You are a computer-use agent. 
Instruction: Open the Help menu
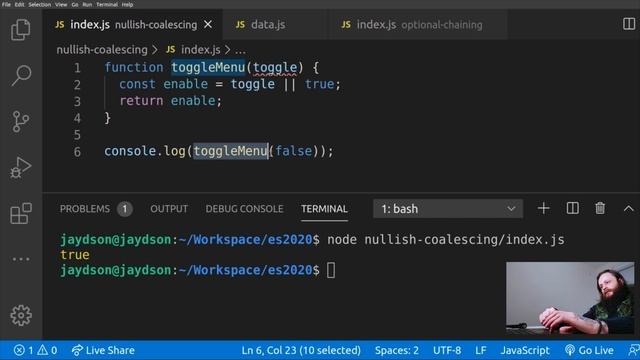click(x=127, y=4)
